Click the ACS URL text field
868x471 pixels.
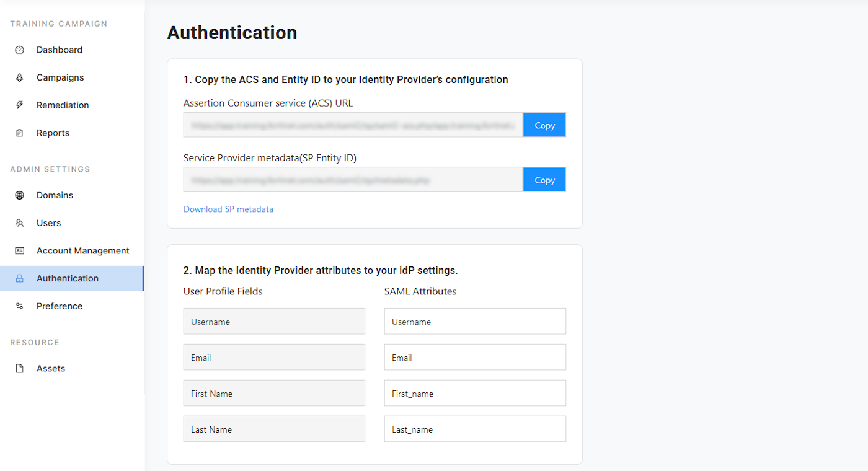tap(353, 125)
